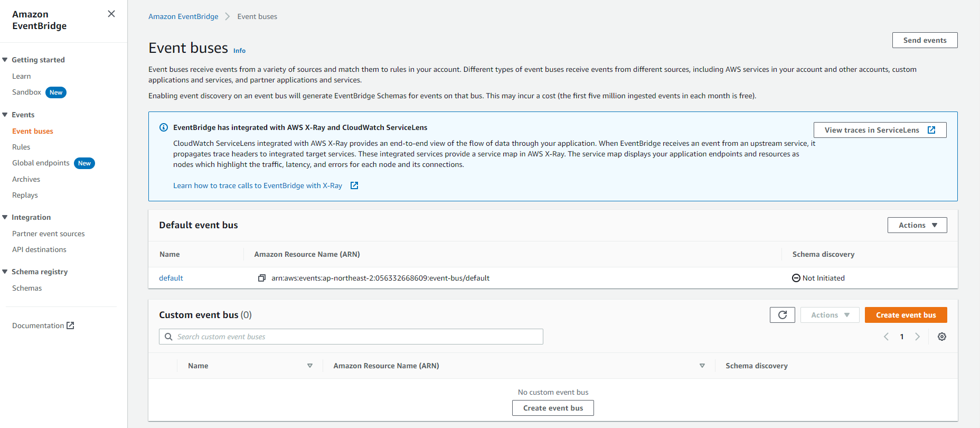Click the external link icon beside Documentation
980x428 pixels.
70,325
